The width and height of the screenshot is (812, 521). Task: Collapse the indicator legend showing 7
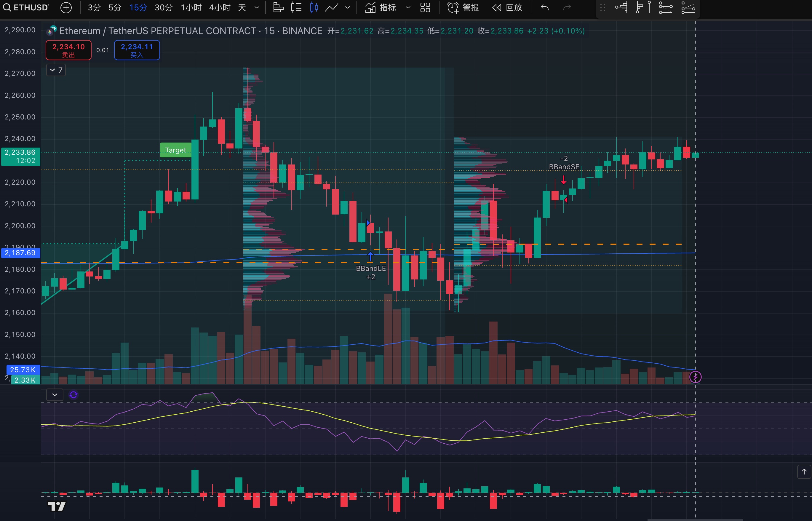tap(56, 70)
